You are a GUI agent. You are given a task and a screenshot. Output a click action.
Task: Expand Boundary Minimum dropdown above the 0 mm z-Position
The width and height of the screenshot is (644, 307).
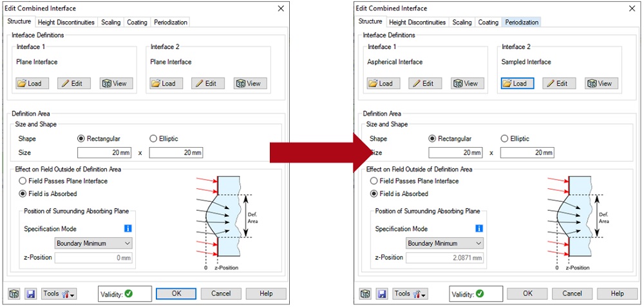pos(93,243)
